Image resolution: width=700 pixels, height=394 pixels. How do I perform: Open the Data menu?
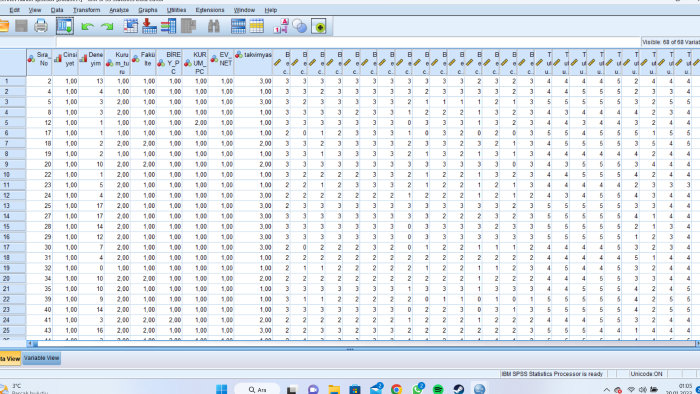point(57,10)
